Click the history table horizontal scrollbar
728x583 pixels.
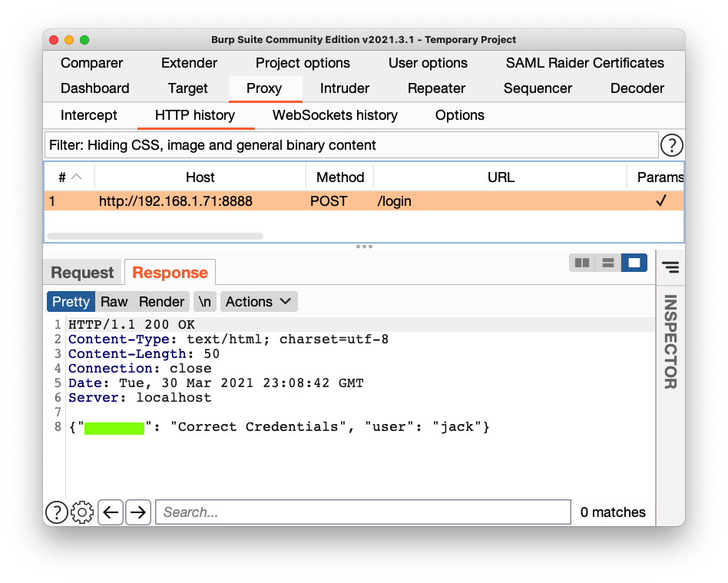click(155, 236)
